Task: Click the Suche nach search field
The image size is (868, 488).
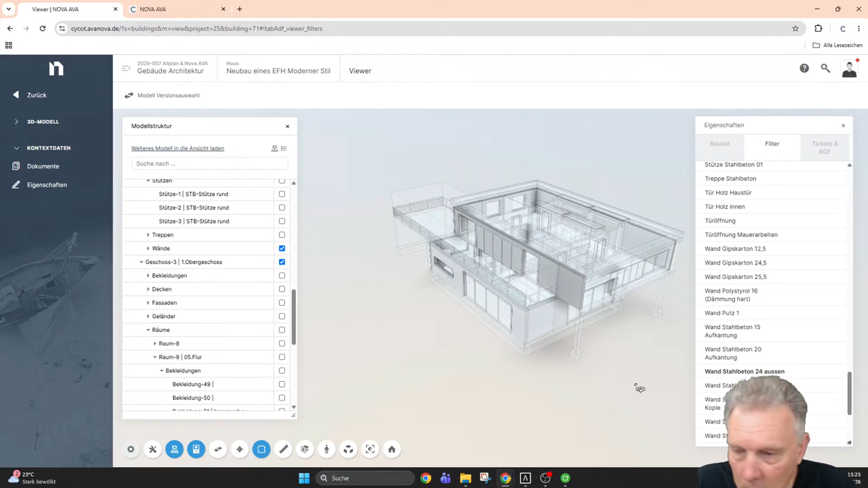Action: pos(210,163)
